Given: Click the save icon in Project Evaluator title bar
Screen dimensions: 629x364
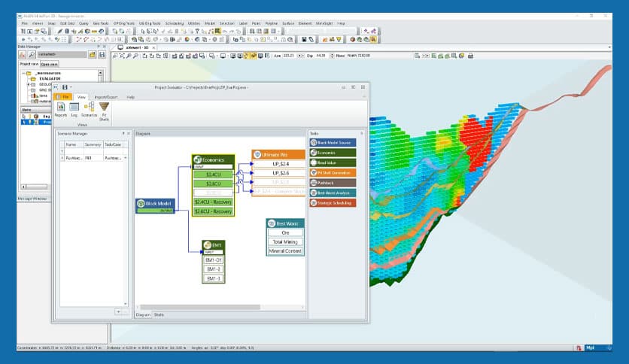Looking at the screenshot, I should [65, 87].
